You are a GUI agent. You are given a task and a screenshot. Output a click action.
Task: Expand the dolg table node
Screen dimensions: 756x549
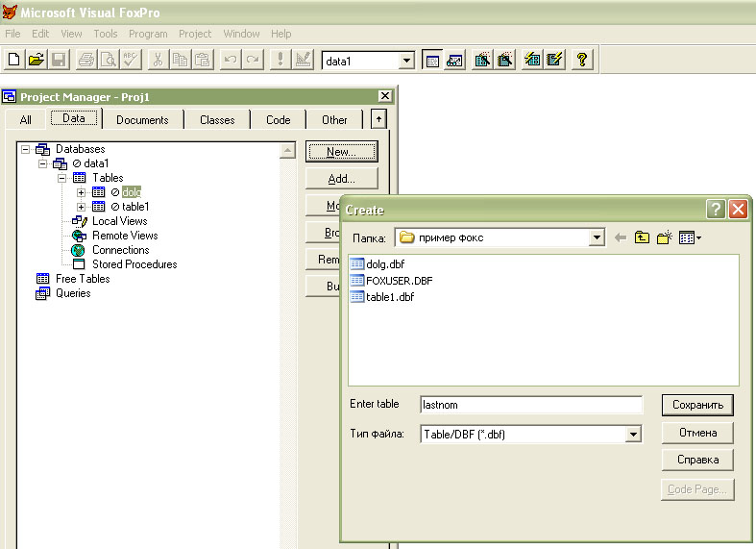(x=82, y=192)
